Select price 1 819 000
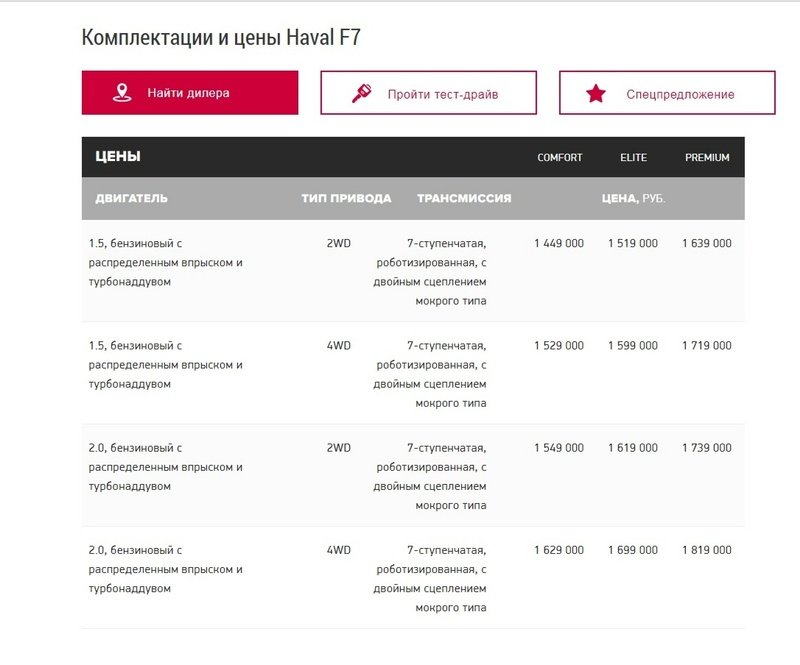800x665 pixels. [x=707, y=550]
